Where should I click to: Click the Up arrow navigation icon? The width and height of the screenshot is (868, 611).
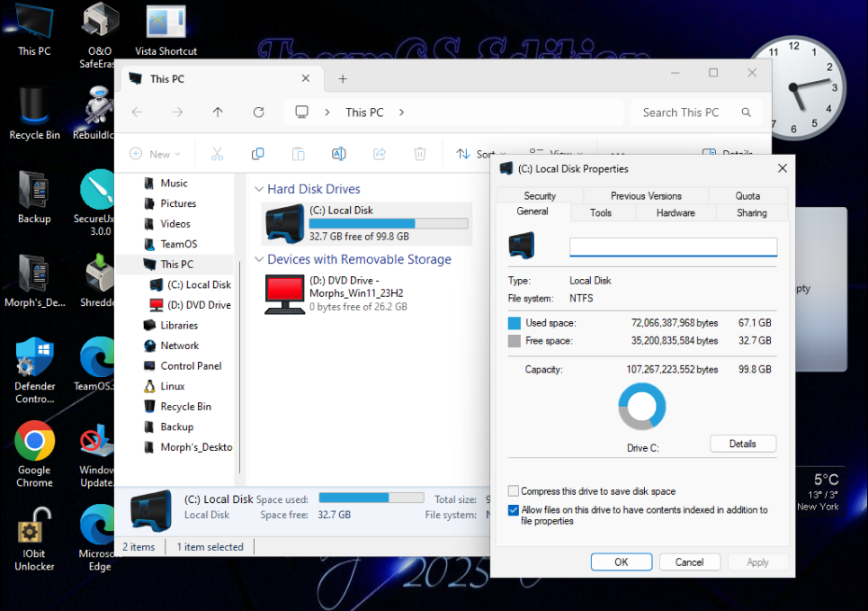pyautogui.click(x=218, y=112)
